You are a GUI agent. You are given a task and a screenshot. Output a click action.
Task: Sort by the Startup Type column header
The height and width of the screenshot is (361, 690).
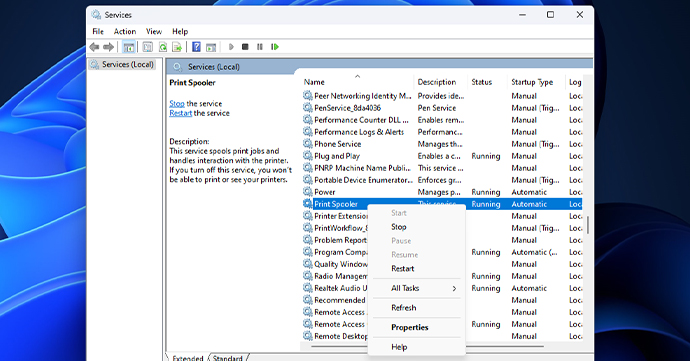point(532,82)
